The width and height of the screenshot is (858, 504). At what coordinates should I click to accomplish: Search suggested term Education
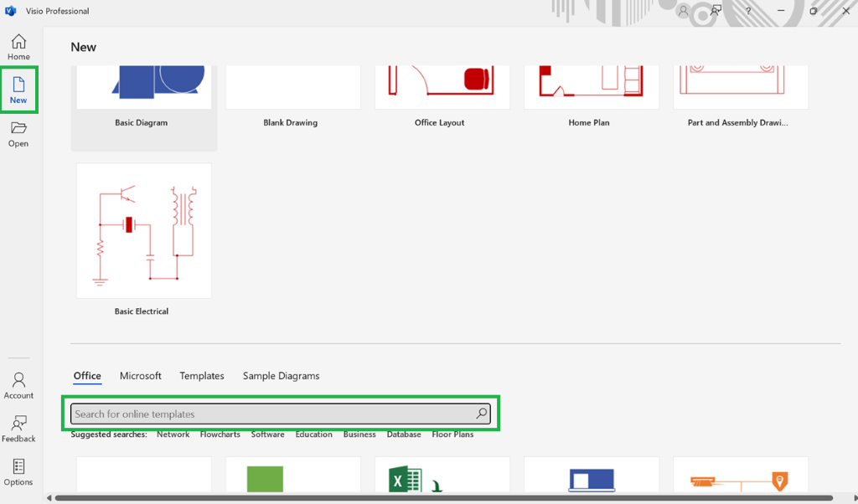point(313,435)
